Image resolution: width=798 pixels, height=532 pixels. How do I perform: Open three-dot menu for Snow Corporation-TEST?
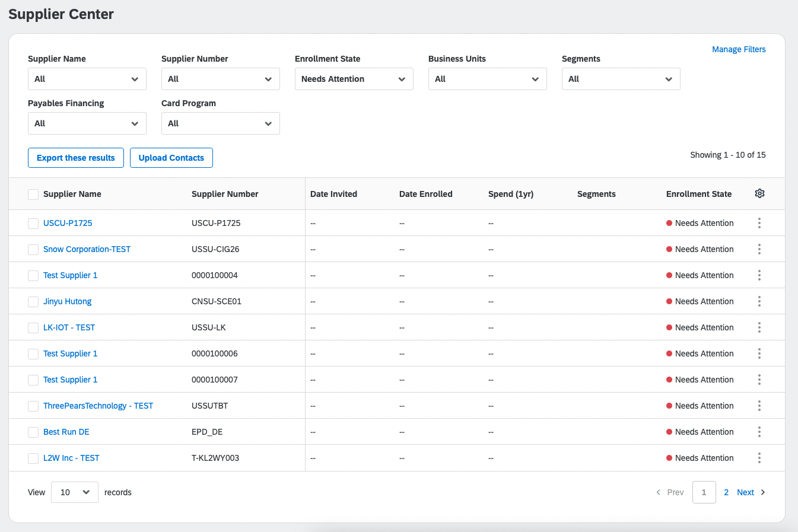pos(759,249)
